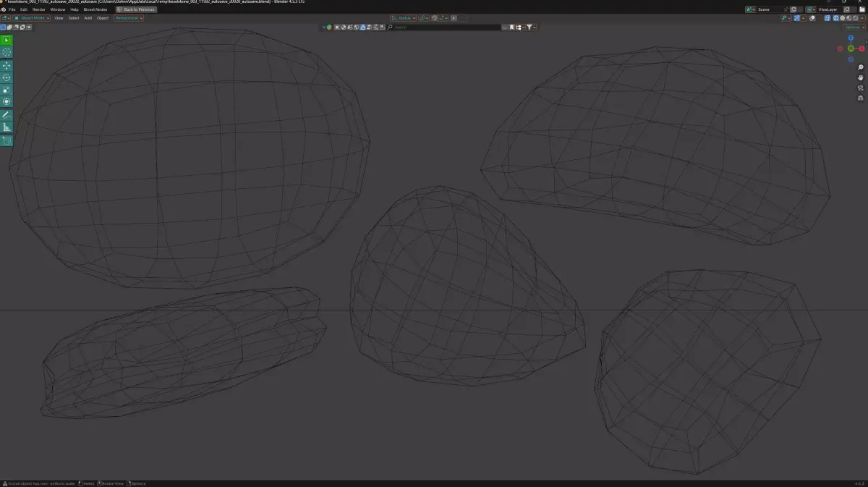Enable wireframe viewport shading
The image size is (868, 487).
pyautogui.click(x=836, y=18)
